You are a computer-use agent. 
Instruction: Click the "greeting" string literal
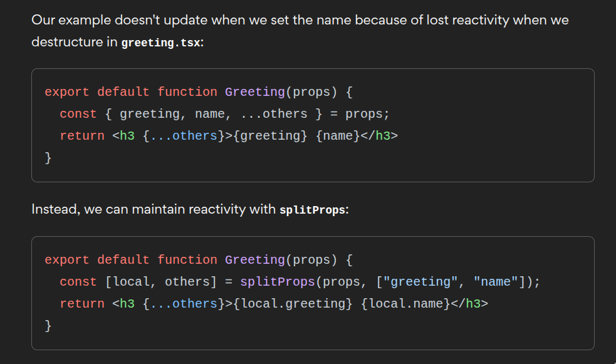(x=420, y=282)
